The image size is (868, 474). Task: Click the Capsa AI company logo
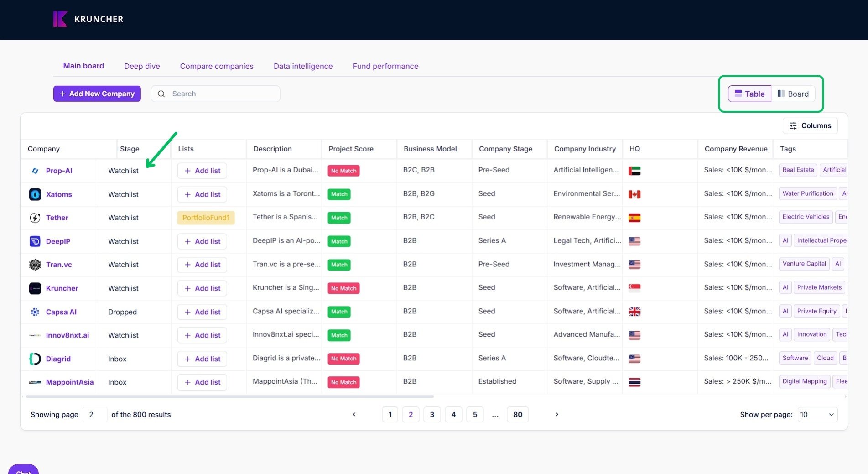click(35, 312)
